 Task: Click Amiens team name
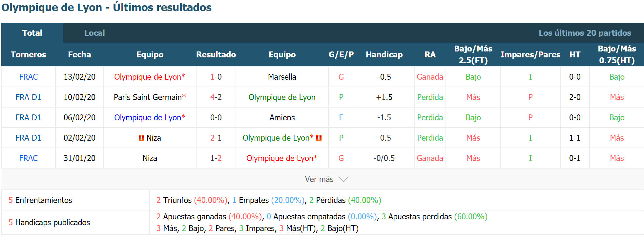pos(282,118)
